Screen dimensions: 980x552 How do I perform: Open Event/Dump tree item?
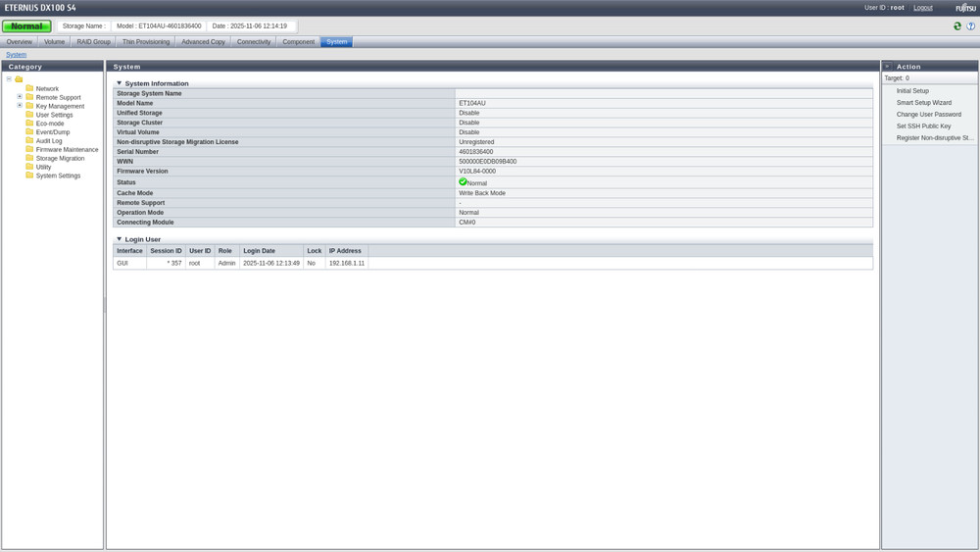pos(53,132)
